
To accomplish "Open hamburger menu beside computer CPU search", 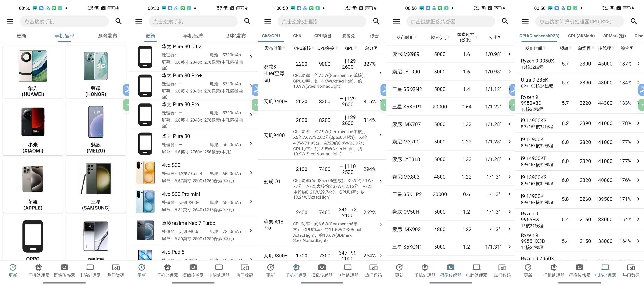I will 525,21.
